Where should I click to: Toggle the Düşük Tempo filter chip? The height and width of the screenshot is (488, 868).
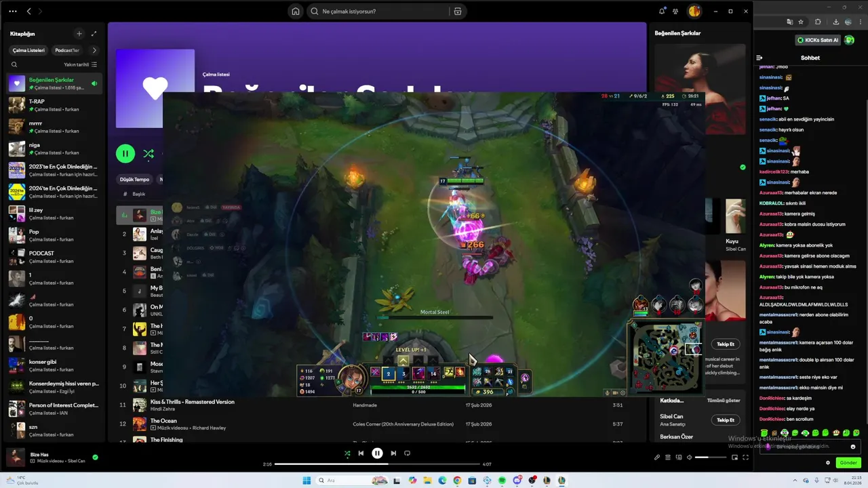point(134,180)
